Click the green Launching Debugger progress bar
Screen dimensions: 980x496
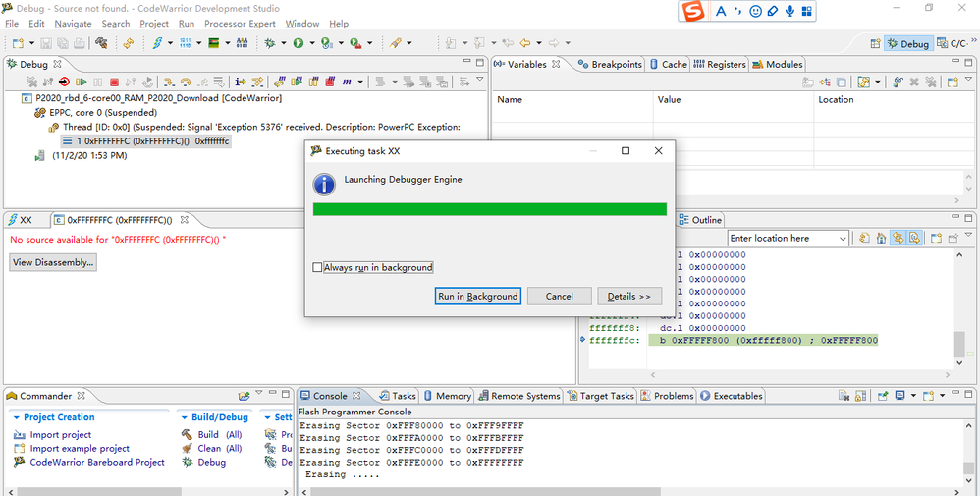point(490,209)
